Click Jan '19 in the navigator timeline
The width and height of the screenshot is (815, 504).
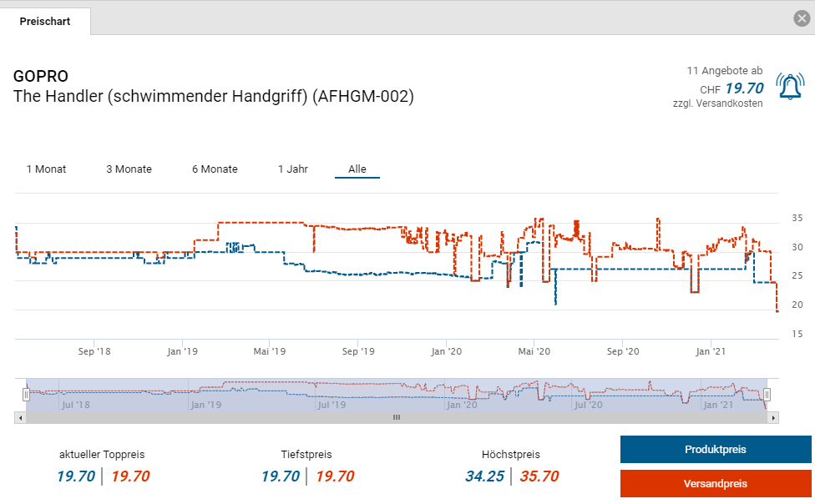click(x=205, y=405)
